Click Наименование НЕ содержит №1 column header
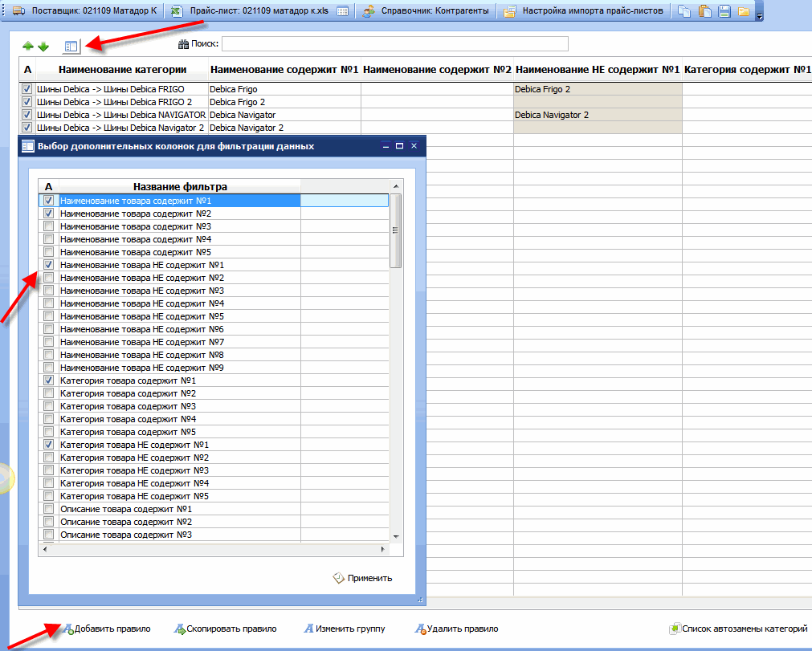 point(598,69)
